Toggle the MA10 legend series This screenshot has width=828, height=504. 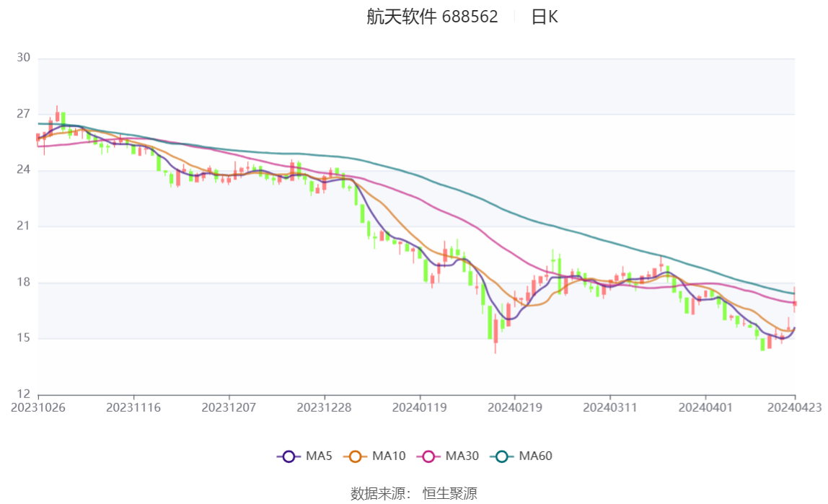[x=374, y=456]
